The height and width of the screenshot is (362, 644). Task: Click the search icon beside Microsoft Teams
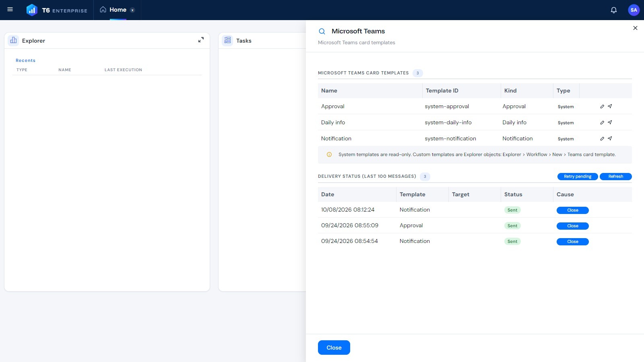[322, 31]
